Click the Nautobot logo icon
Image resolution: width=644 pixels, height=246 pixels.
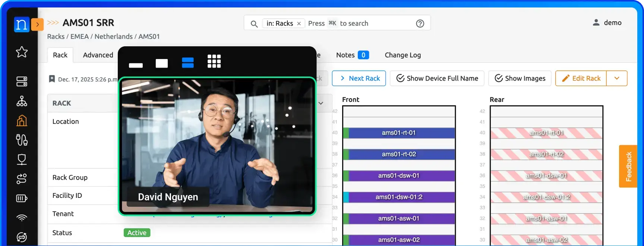[x=22, y=24]
